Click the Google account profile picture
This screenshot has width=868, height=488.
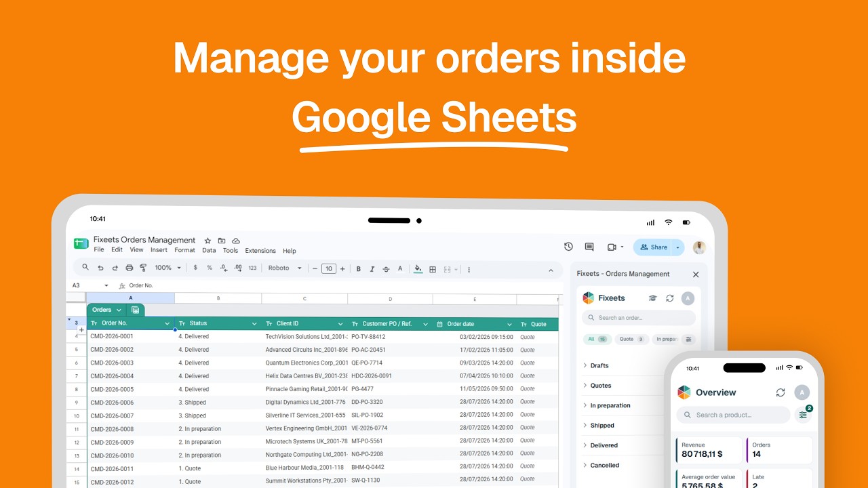[x=699, y=247]
